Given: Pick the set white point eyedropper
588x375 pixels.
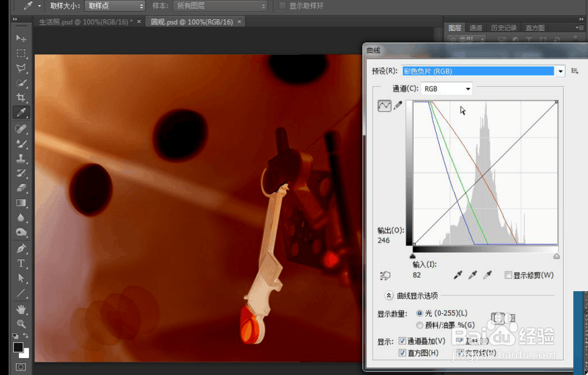Looking at the screenshot, I should point(488,275).
